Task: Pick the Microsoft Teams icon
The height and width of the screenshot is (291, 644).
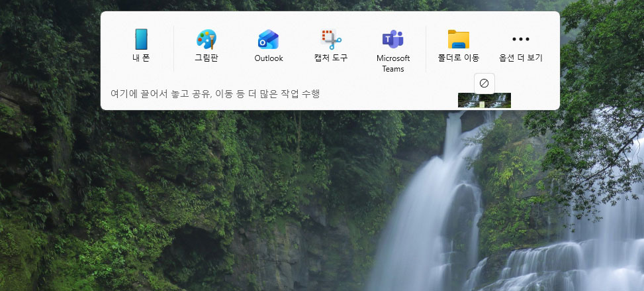Action: (393, 40)
